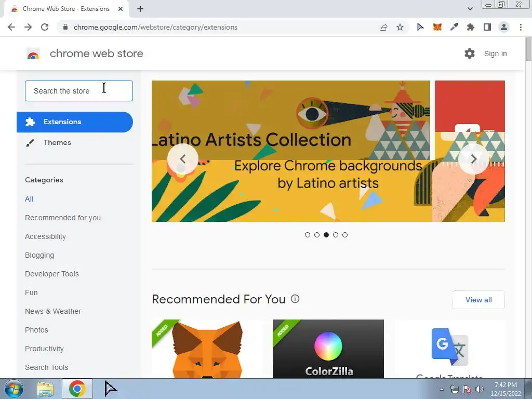Click the Chrome Web Store rainbow logo

coord(33,54)
